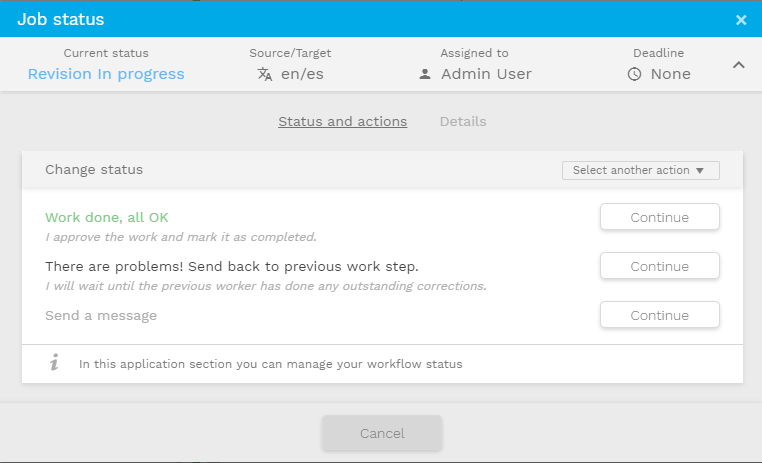Click the translate icon beside en/es
Image resolution: width=762 pixels, height=463 pixels.
[265, 74]
